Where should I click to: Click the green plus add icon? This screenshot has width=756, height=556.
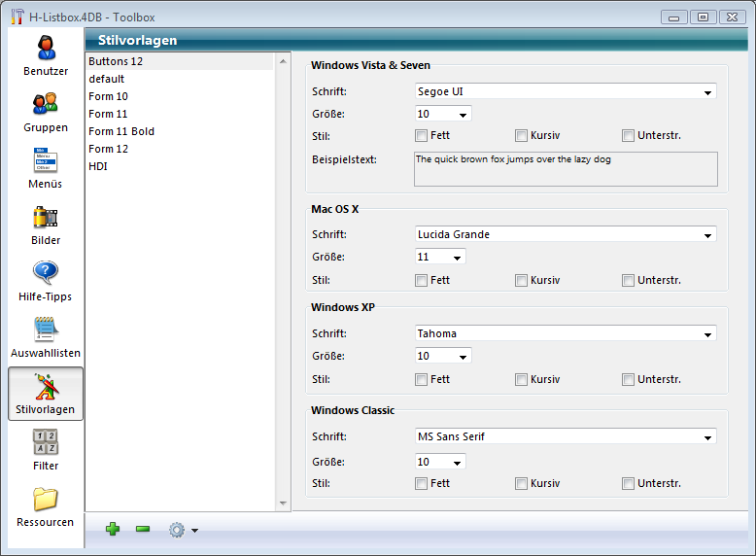113,529
